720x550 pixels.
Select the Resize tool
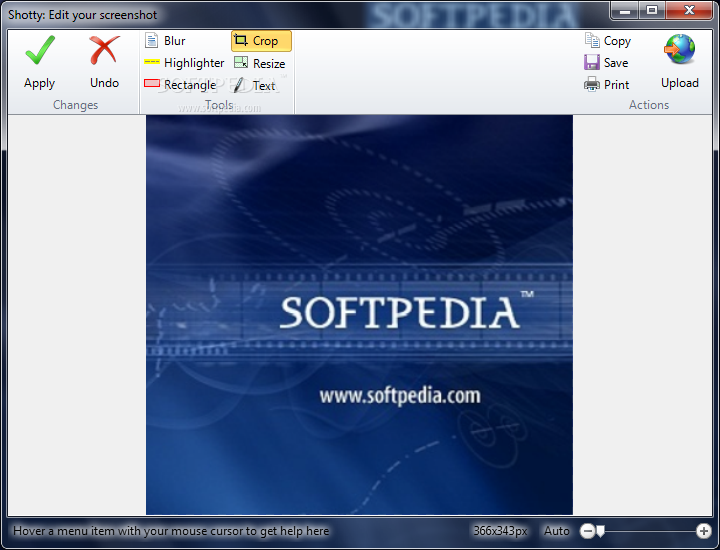(x=260, y=63)
